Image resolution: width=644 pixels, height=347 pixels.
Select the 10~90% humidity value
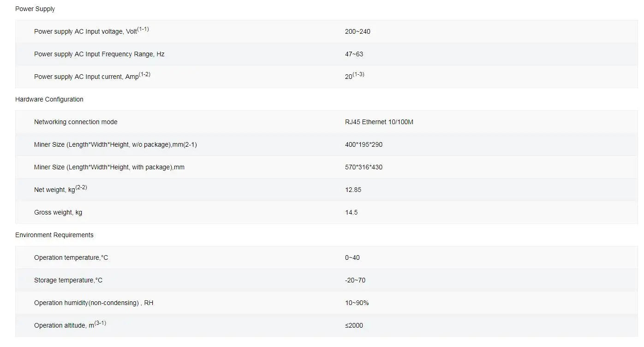[x=357, y=303]
